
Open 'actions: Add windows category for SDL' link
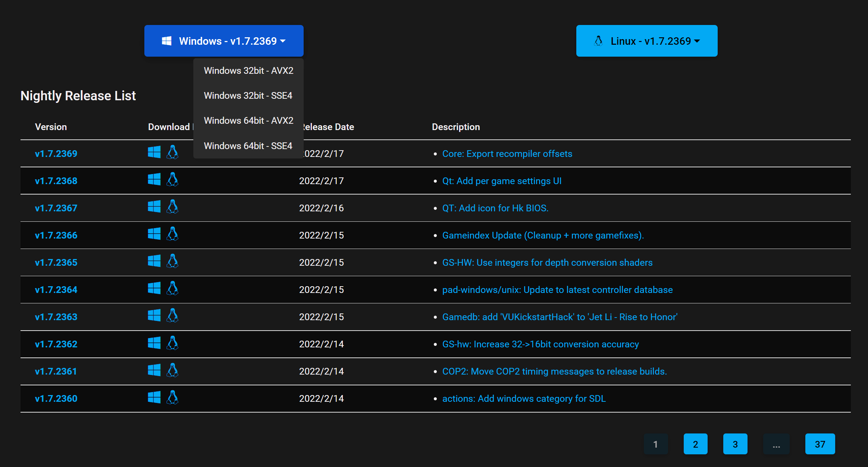point(524,398)
